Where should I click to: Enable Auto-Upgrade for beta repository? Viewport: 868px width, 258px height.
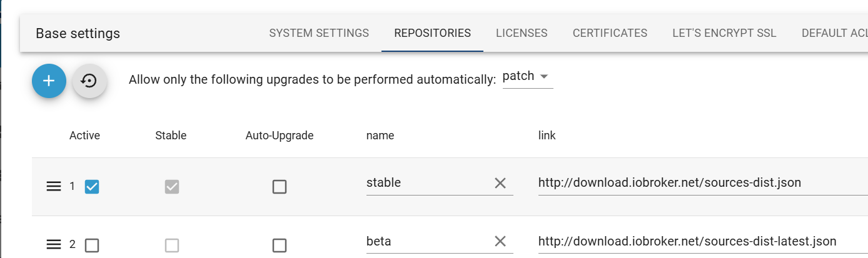tap(280, 245)
